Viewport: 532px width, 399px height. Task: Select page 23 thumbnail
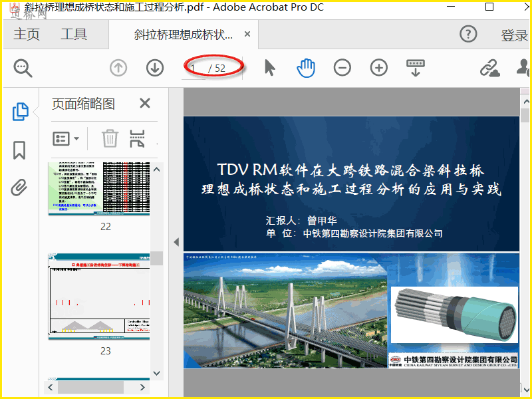[x=99, y=296]
